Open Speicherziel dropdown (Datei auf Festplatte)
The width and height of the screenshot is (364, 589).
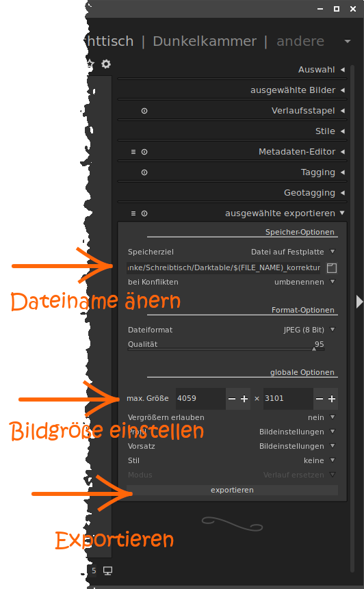pyautogui.click(x=232, y=252)
